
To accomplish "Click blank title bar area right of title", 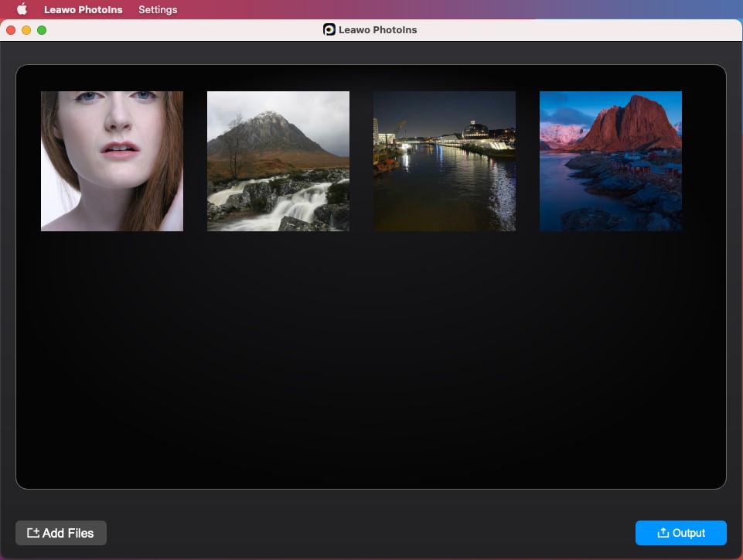I will point(580,29).
